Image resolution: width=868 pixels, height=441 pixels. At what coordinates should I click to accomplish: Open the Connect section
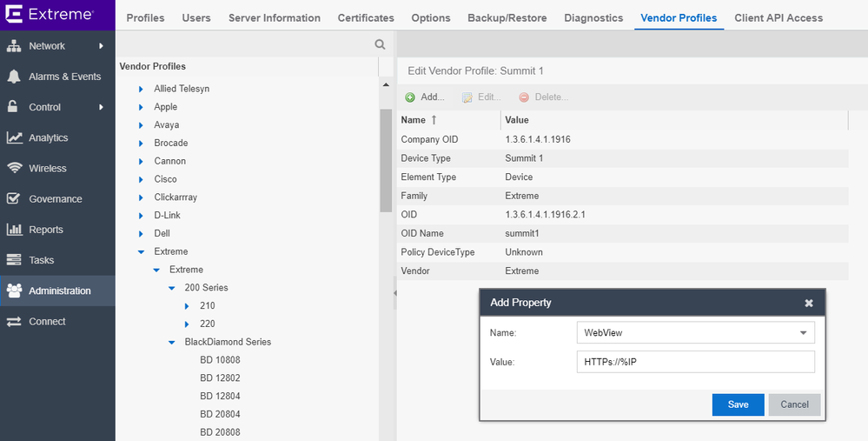click(47, 321)
